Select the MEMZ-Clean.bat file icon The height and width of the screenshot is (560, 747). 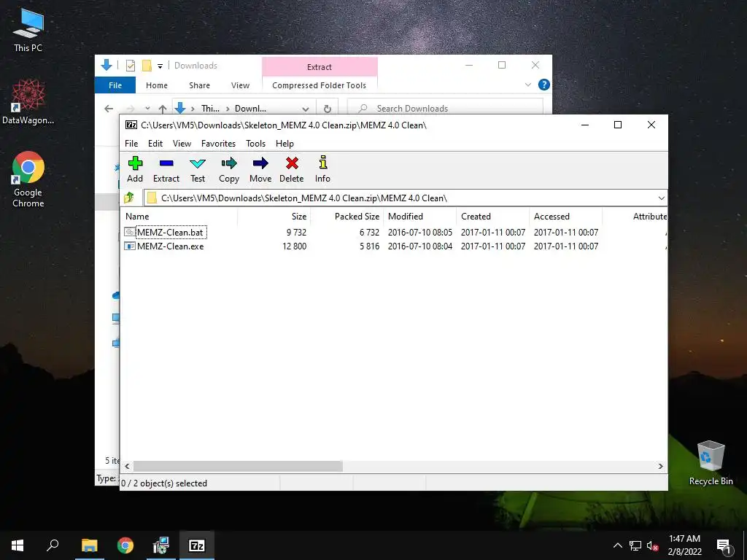click(x=130, y=233)
